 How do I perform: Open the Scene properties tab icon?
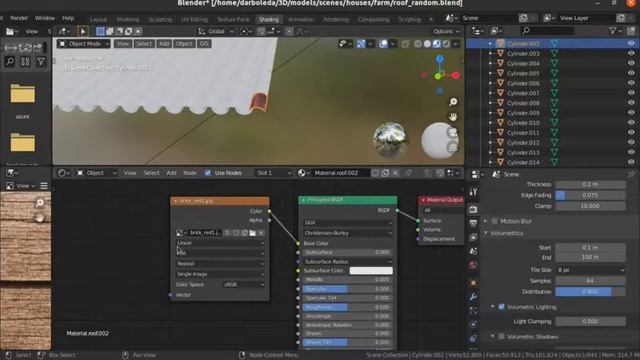[x=473, y=251]
